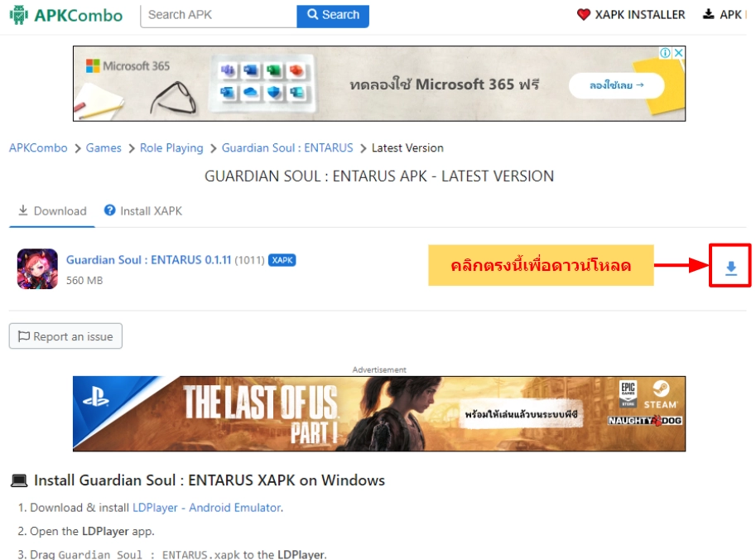Open Guardian Soul : ENTARUS breadcrumb
Screen dimensions: 756x560
click(287, 148)
